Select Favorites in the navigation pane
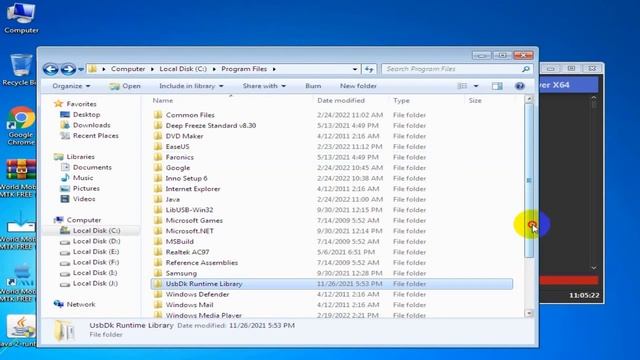The height and width of the screenshot is (360, 640). [81, 104]
